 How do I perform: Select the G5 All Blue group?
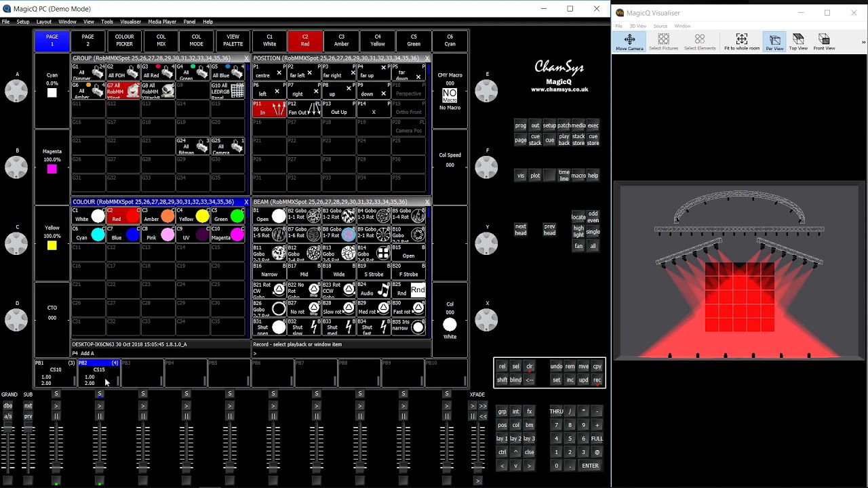(228, 72)
